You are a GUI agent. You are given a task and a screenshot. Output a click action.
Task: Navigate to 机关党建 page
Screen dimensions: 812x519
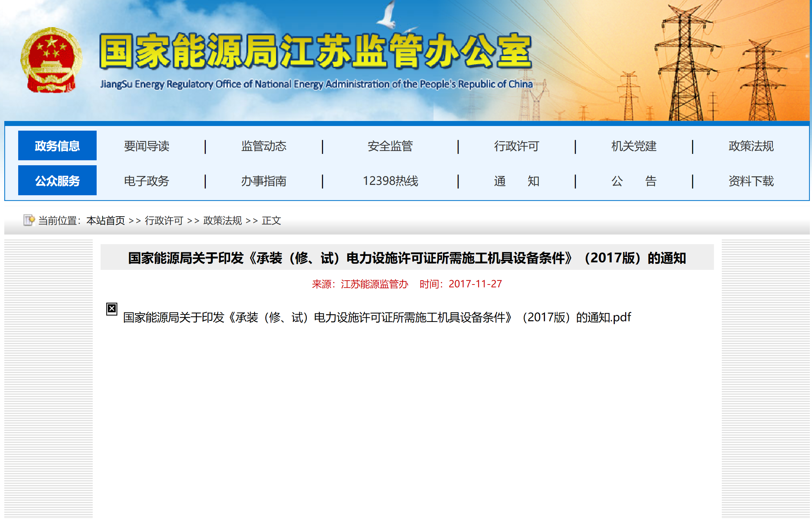coord(634,146)
